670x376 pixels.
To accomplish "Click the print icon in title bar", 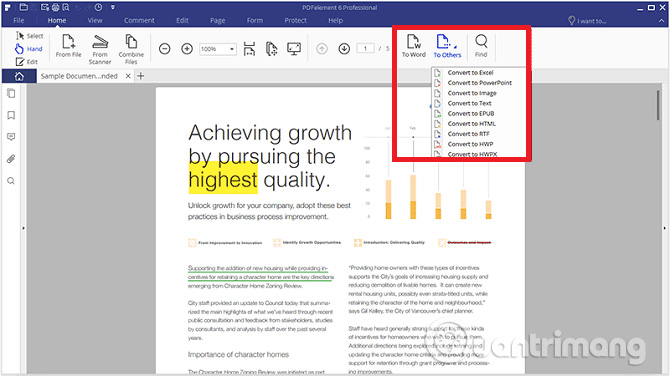I will tap(56, 7).
